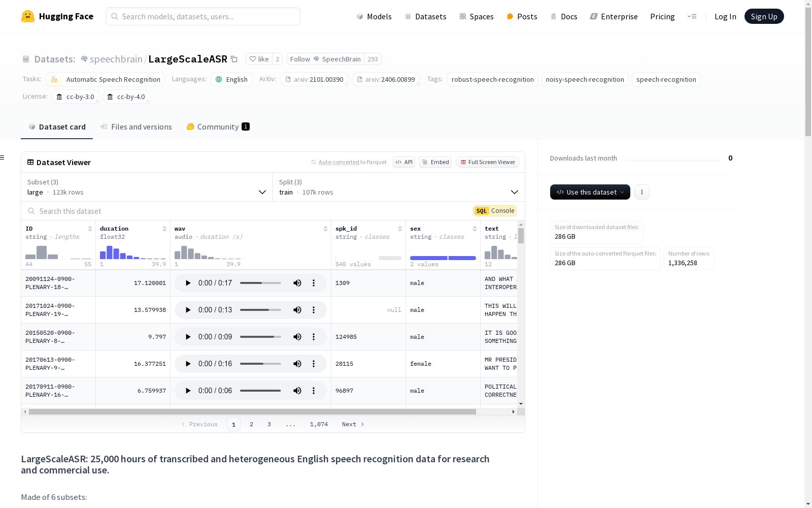
Task: Open the Community tab
Action: pyautogui.click(x=218, y=127)
